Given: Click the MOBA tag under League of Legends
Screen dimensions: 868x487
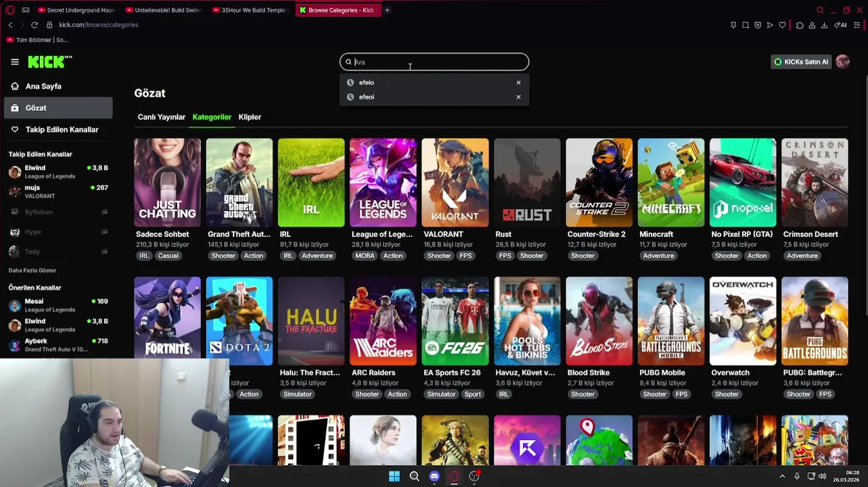Looking at the screenshot, I should pos(365,256).
